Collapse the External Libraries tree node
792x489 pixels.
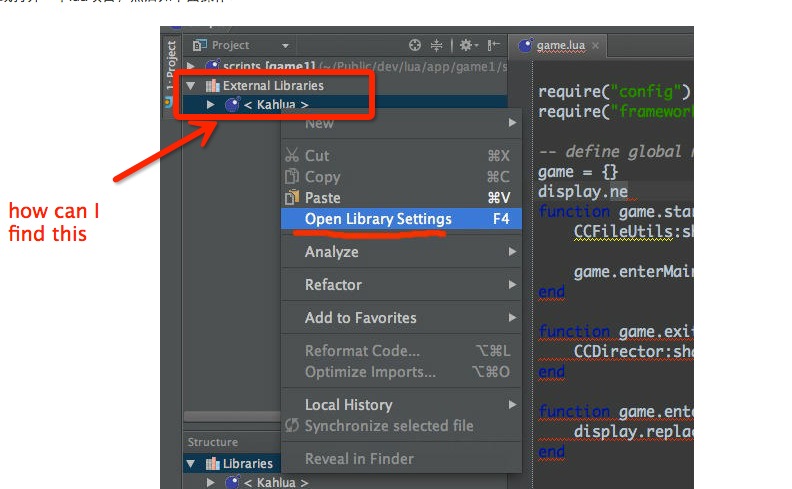[x=191, y=86]
